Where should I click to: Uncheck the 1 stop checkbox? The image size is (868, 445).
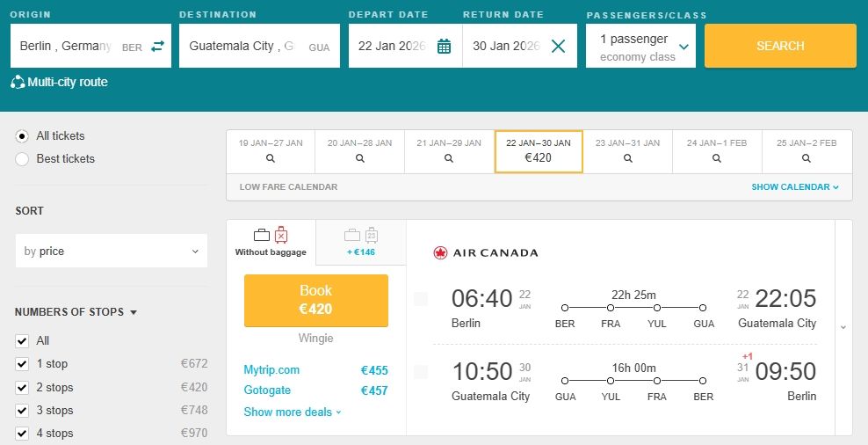pos(22,364)
